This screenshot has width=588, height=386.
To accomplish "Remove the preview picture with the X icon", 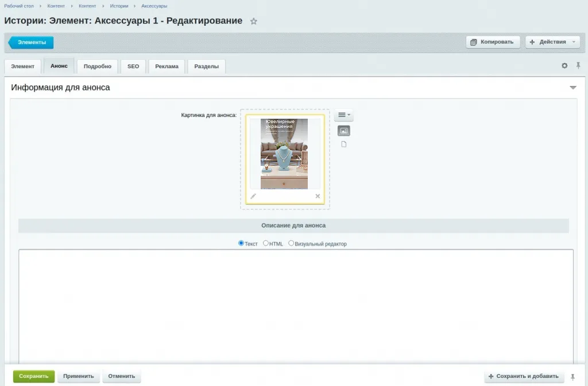I will tap(318, 196).
